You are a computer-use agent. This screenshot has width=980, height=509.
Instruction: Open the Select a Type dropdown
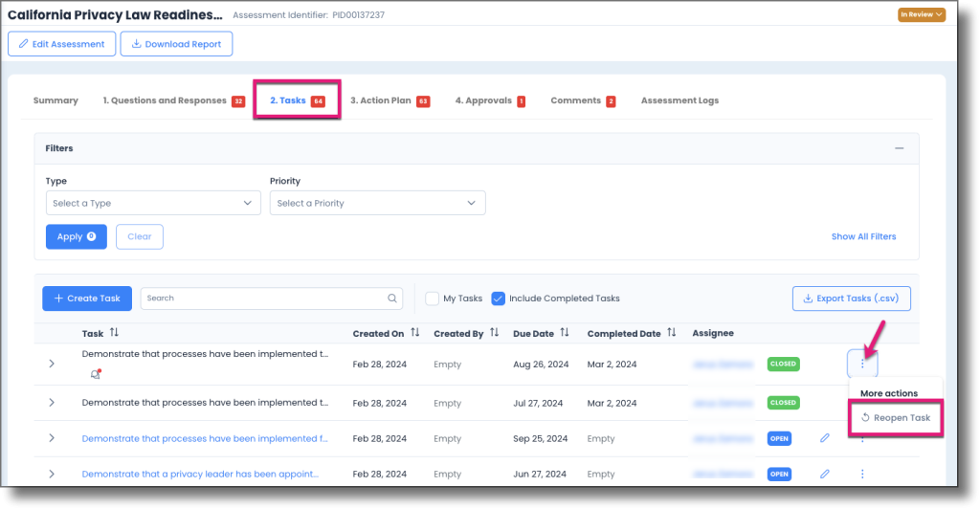[x=153, y=203]
